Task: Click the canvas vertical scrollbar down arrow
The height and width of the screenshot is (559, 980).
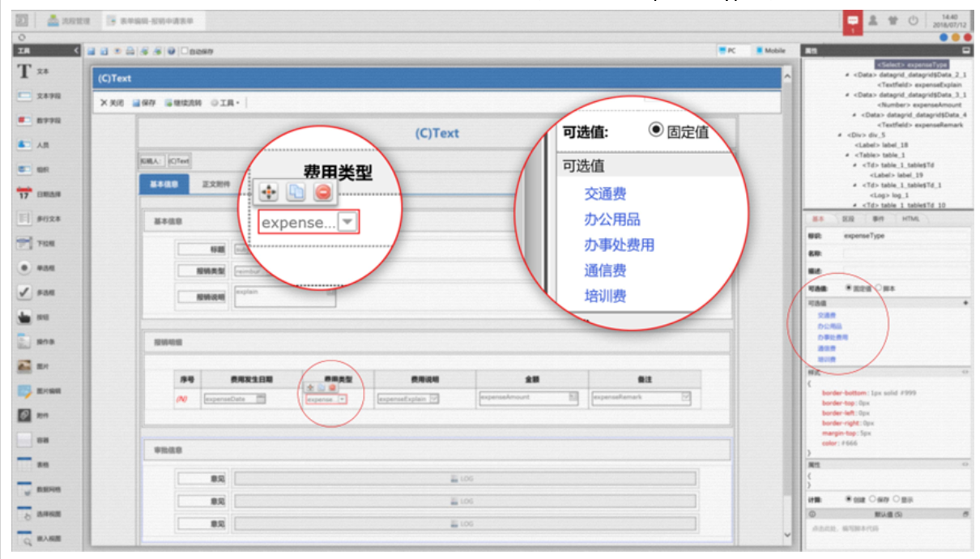Action: point(786,536)
